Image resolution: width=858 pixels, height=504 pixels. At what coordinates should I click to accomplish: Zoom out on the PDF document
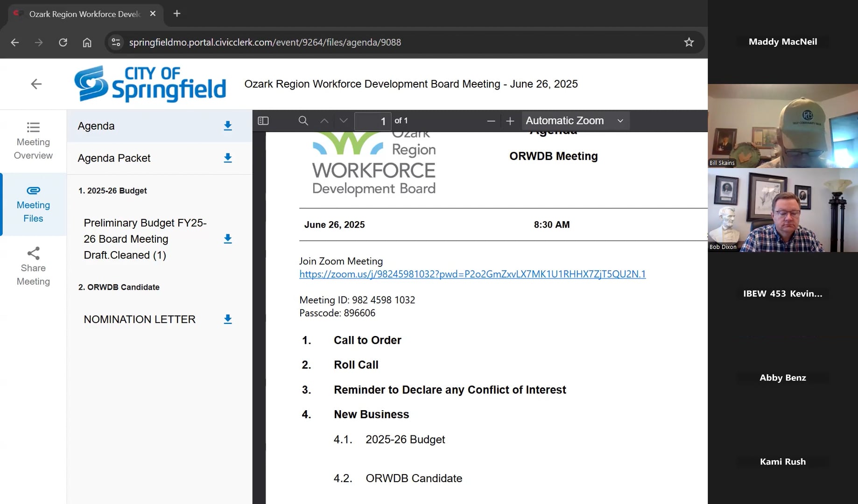[491, 120]
